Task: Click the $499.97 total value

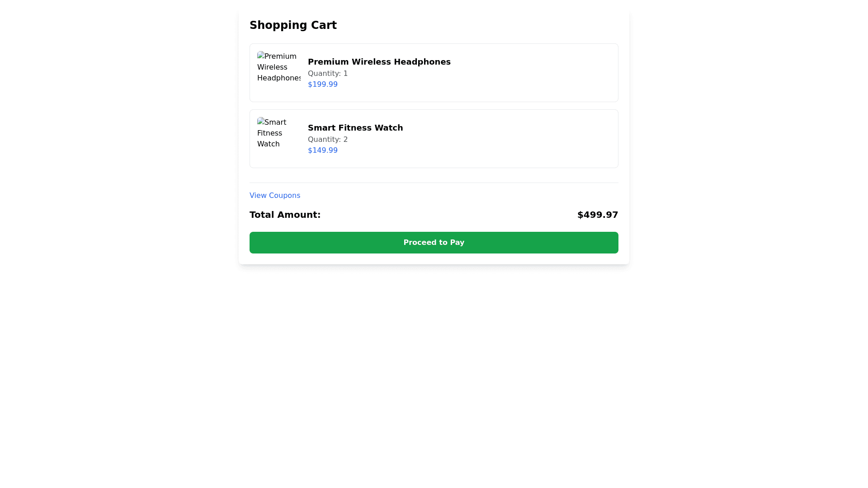Action: point(597,215)
